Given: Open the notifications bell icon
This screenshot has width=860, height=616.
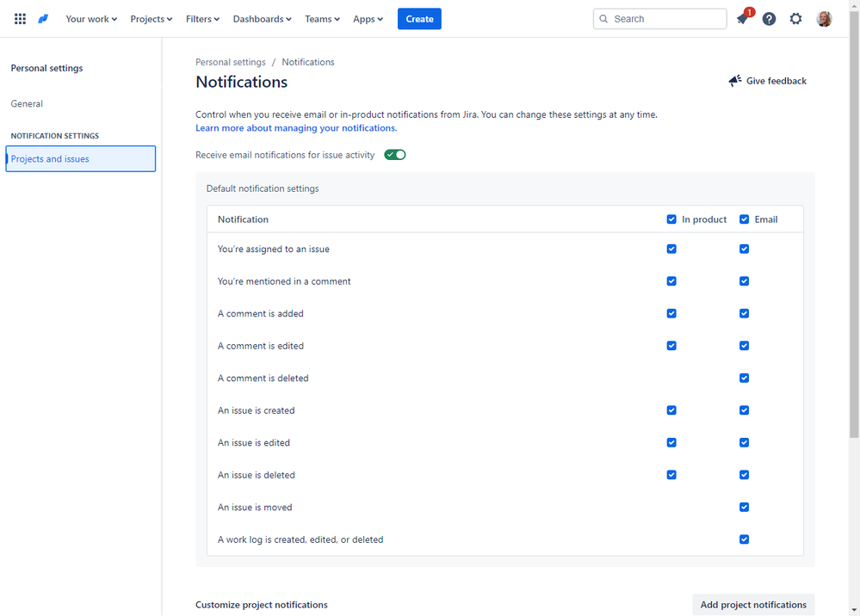Looking at the screenshot, I should point(742,19).
